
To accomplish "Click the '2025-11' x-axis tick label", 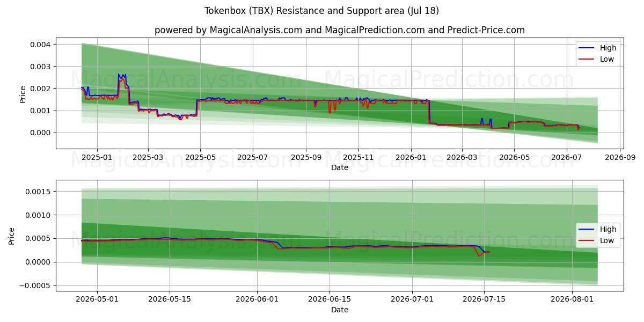I will point(358,158).
